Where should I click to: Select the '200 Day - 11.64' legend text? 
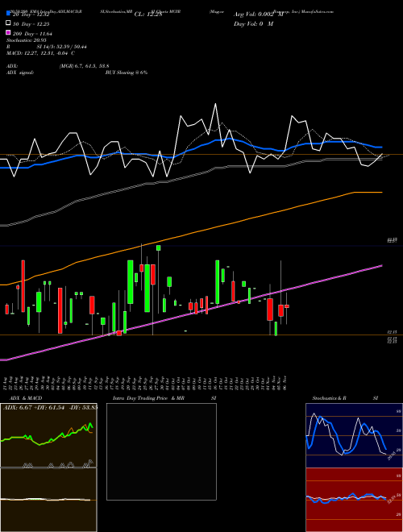32,34
